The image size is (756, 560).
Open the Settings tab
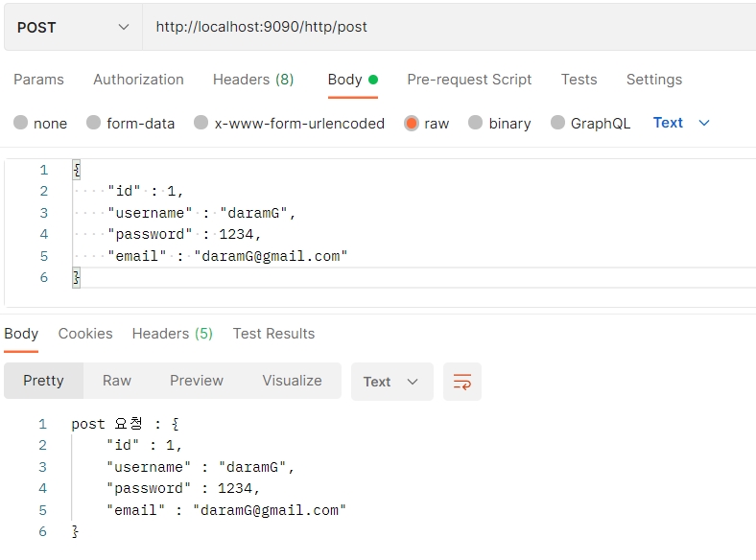tap(653, 80)
